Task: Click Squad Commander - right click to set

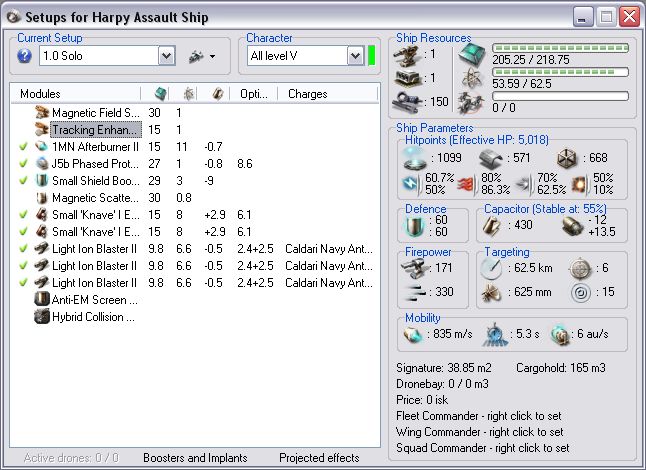Action: (482, 448)
